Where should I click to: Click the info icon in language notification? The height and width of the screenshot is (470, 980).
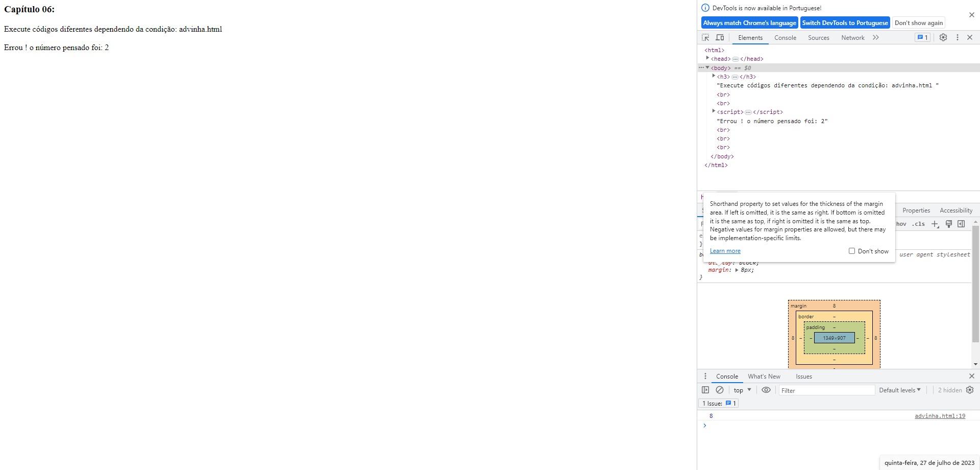[705, 8]
